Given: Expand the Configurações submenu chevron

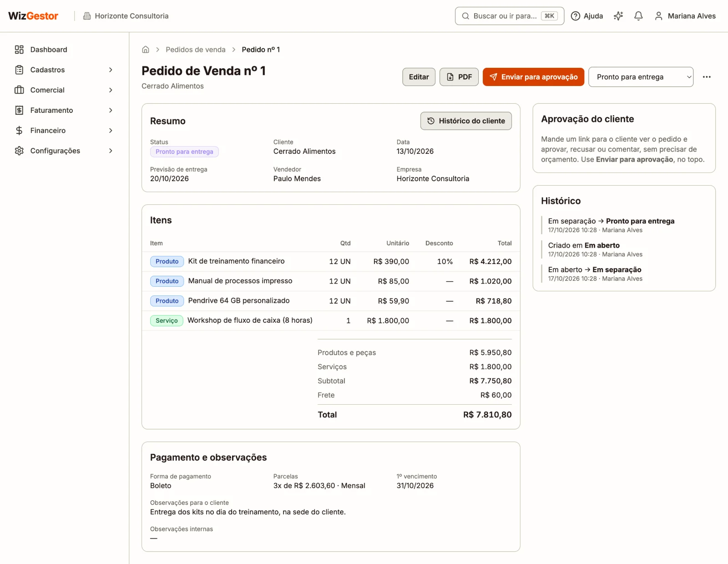Looking at the screenshot, I should [111, 151].
